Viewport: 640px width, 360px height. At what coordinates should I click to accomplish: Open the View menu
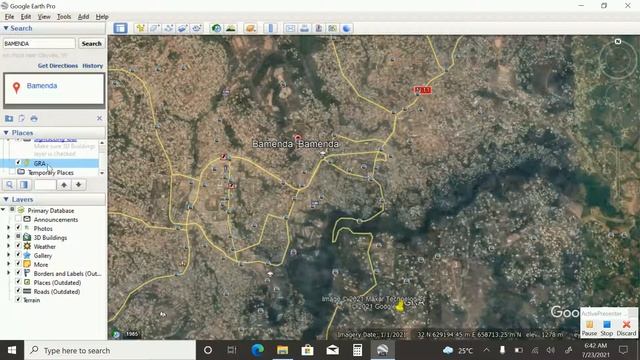coord(44,17)
